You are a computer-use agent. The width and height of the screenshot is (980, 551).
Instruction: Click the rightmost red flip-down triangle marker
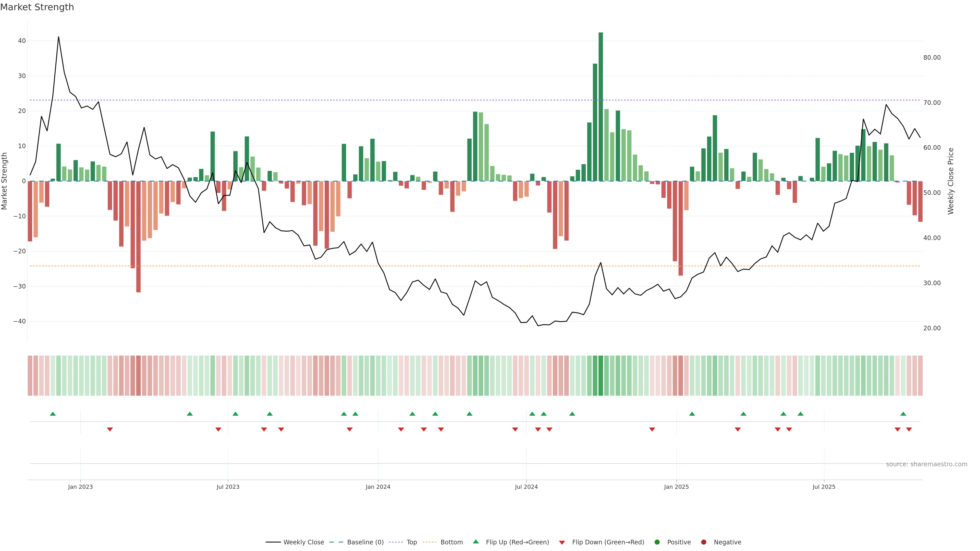[909, 429]
